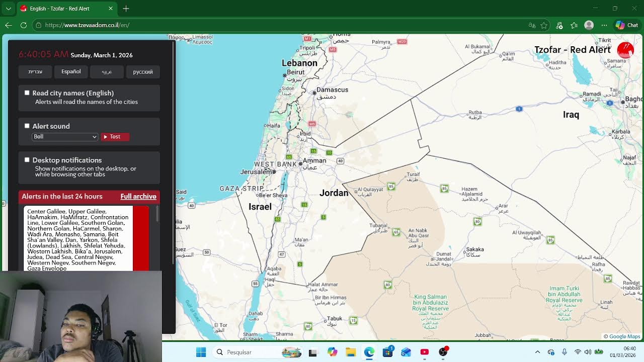
Task: Open File Explorer from the taskbar
Action: (x=351, y=352)
